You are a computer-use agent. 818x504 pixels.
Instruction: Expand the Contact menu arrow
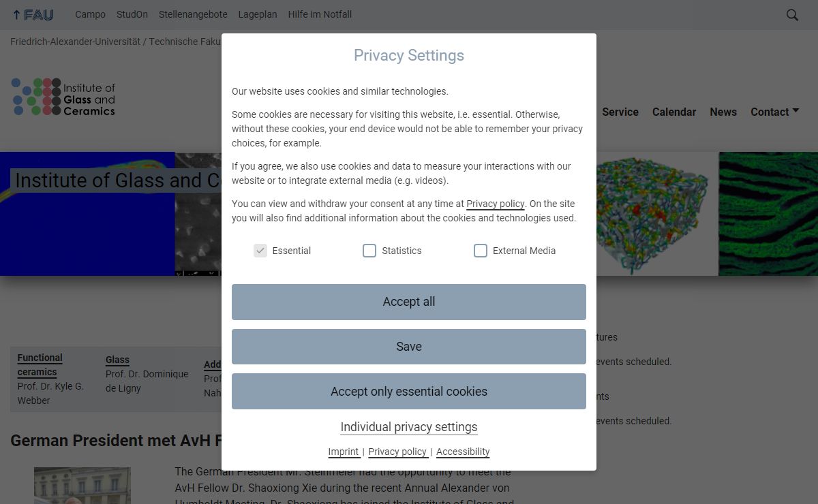pyautogui.click(x=796, y=111)
